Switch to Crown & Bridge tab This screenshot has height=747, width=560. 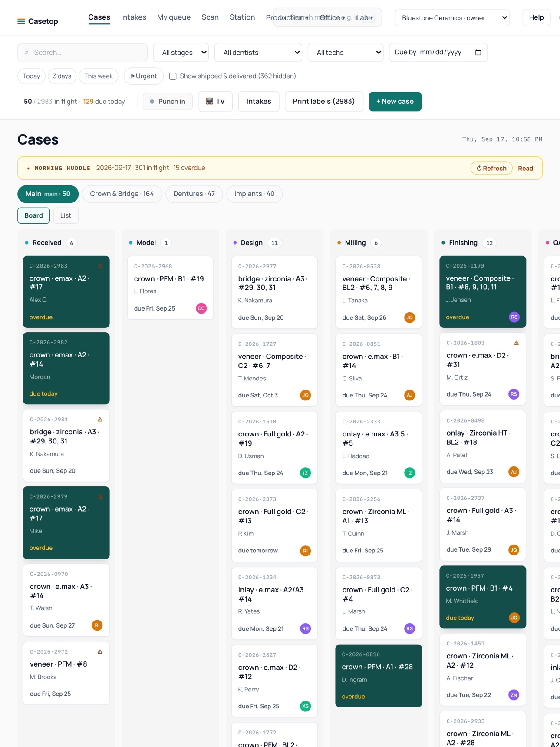122,194
